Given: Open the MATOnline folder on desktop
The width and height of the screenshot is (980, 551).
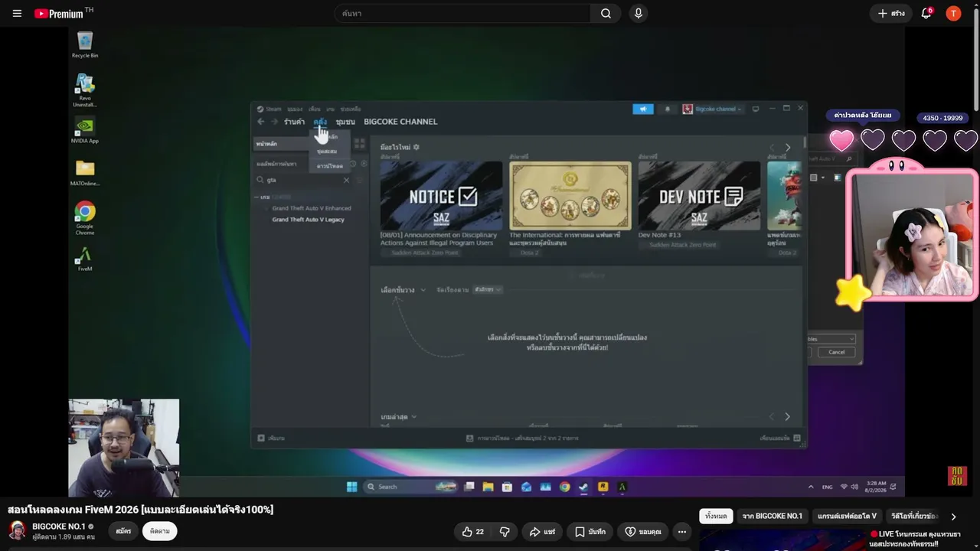Looking at the screenshot, I should [85, 173].
